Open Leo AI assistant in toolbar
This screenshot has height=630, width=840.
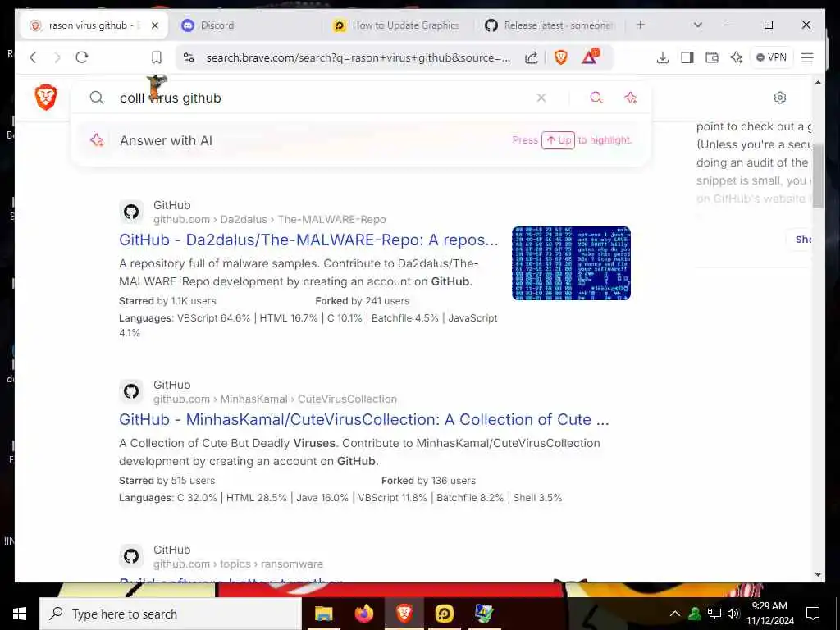point(737,57)
